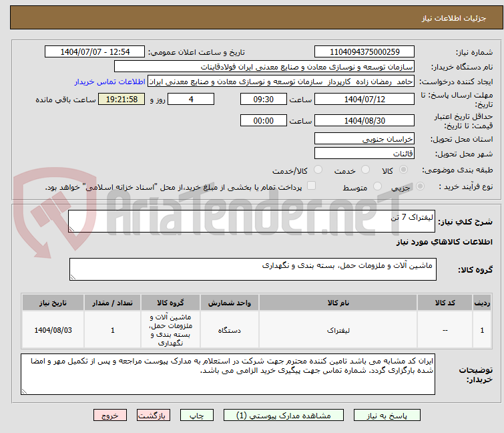The image size is (504, 433).
Task: Click the 'اطلاعات کالاهای مورد نیاز' section heading
Action: [x=444, y=242]
